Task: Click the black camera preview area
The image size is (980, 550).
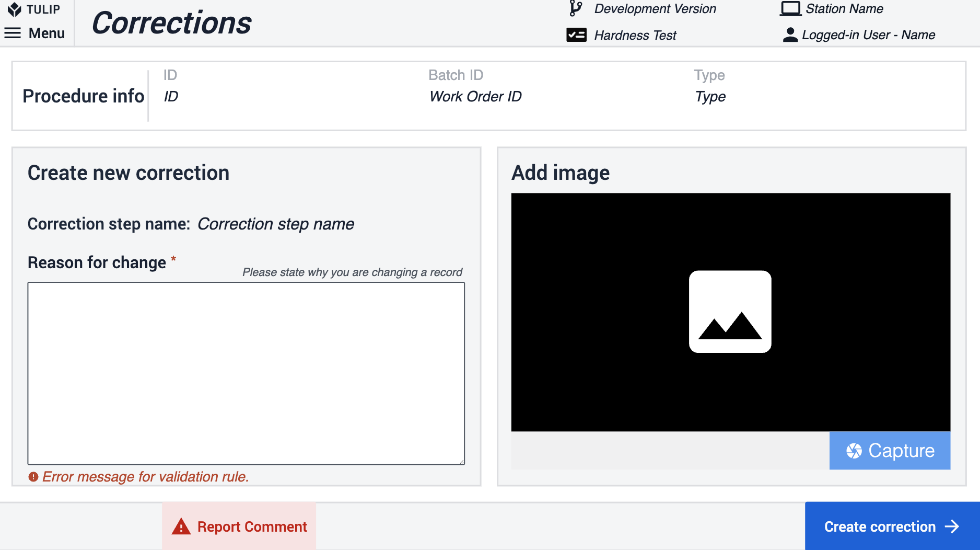Action: click(x=731, y=312)
